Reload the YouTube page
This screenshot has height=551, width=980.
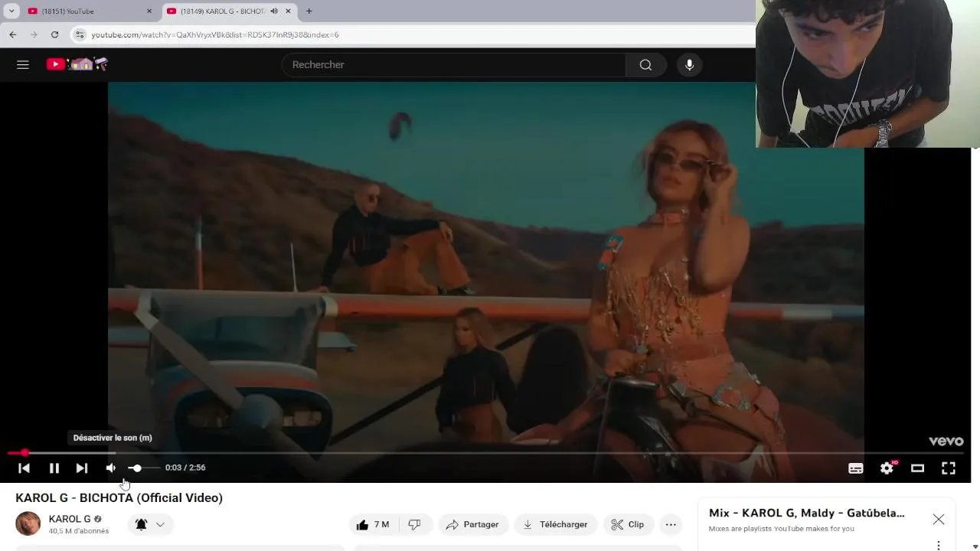click(x=54, y=34)
